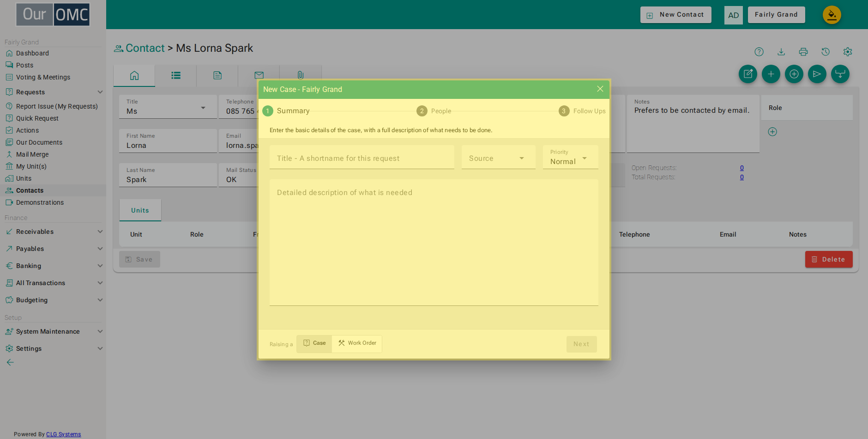Click the theme paint bucket icon
The image size is (868, 439).
click(x=832, y=15)
